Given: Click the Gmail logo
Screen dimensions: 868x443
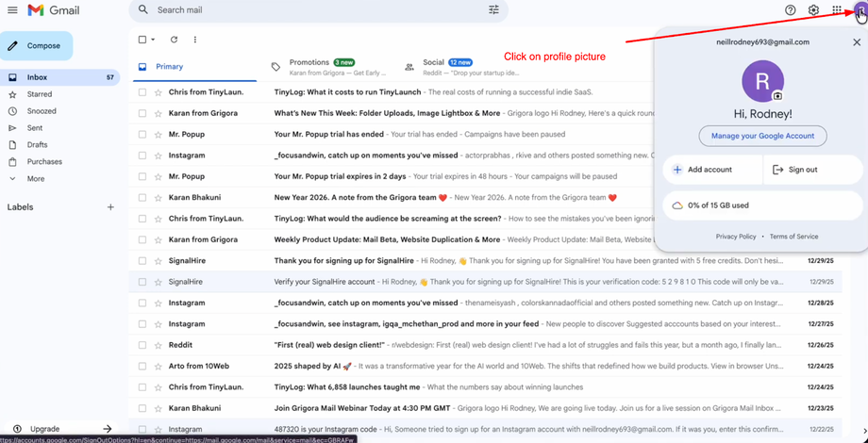Looking at the screenshot, I should [54, 10].
